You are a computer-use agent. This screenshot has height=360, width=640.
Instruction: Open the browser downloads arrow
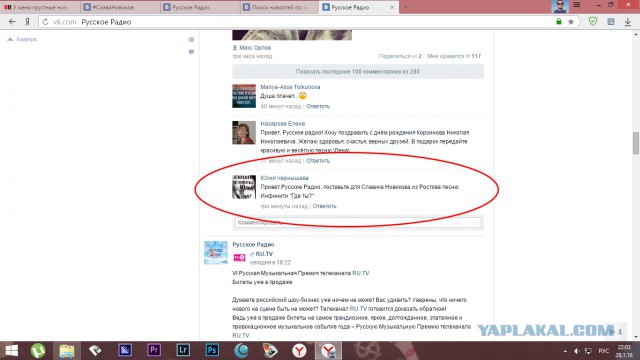(x=628, y=22)
